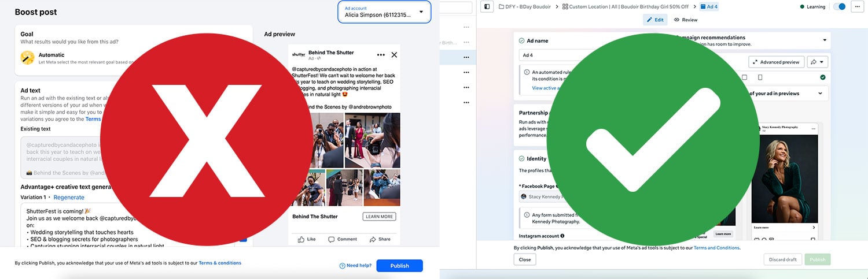868x279 pixels.
Task: Click the green Publish button in Ads Manager
Action: click(817, 260)
